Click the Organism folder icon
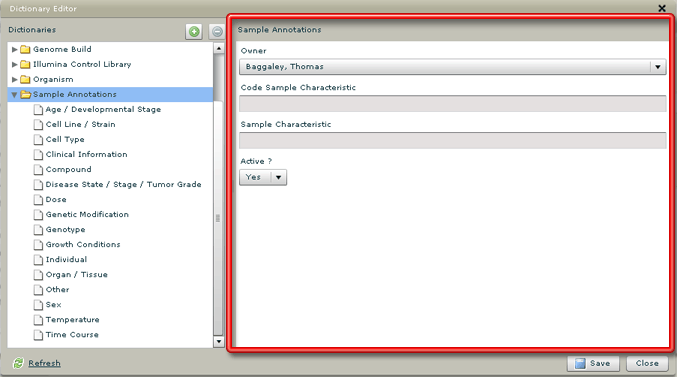Image resolution: width=677 pixels, height=377 pixels. pyautogui.click(x=25, y=79)
